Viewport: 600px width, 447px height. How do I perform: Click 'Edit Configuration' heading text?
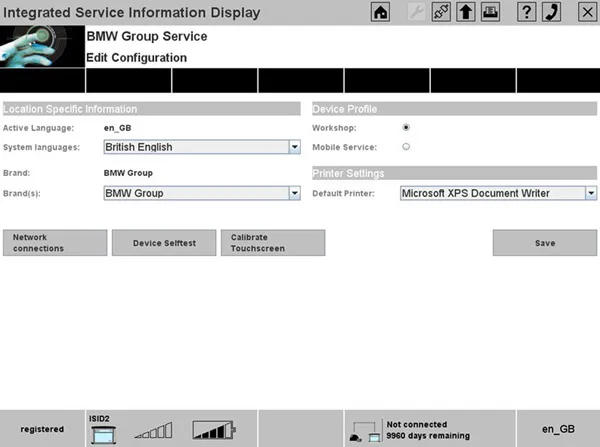point(137,58)
